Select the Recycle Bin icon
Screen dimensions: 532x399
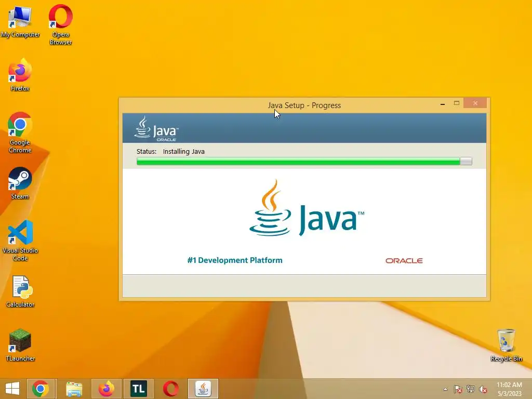coord(506,345)
